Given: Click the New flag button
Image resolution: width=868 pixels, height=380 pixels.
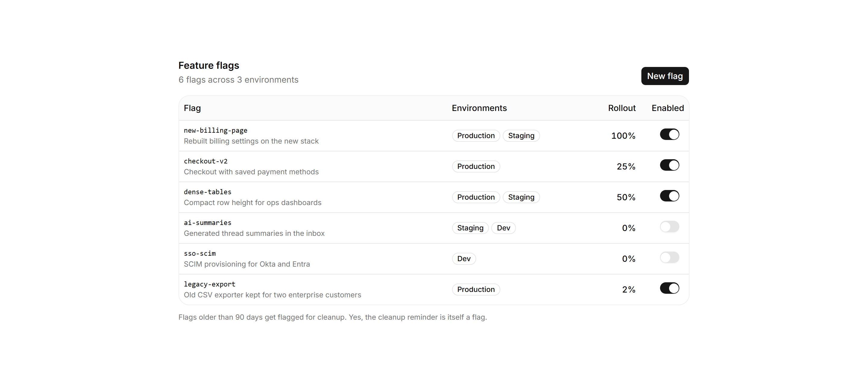Looking at the screenshot, I should 665,76.
